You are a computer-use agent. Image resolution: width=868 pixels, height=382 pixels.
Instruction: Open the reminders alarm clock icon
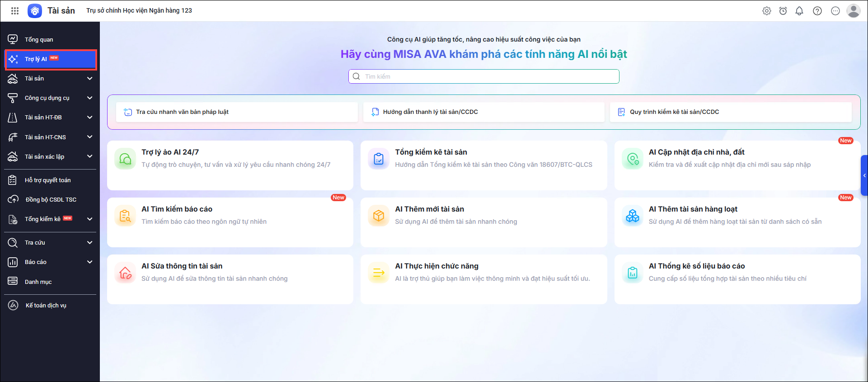[783, 11]
